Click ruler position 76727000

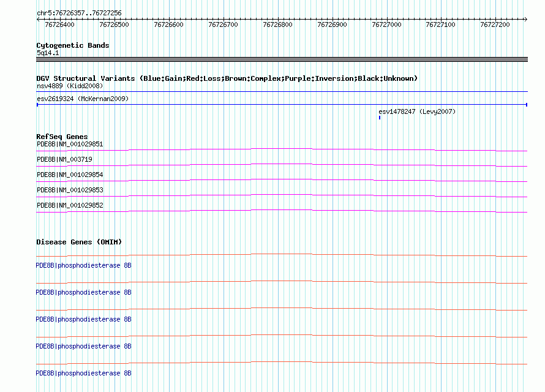[x=386, y=24]
